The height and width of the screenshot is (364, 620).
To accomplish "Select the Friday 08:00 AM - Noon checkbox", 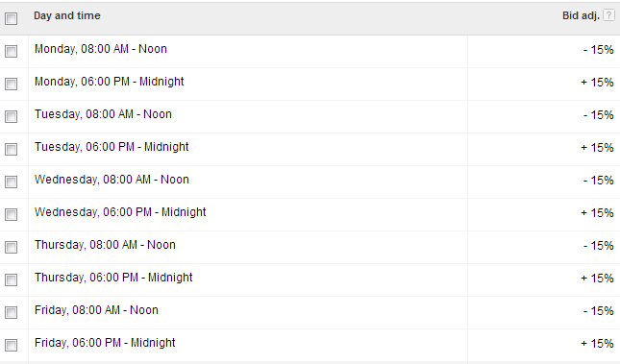I will 12,313.
